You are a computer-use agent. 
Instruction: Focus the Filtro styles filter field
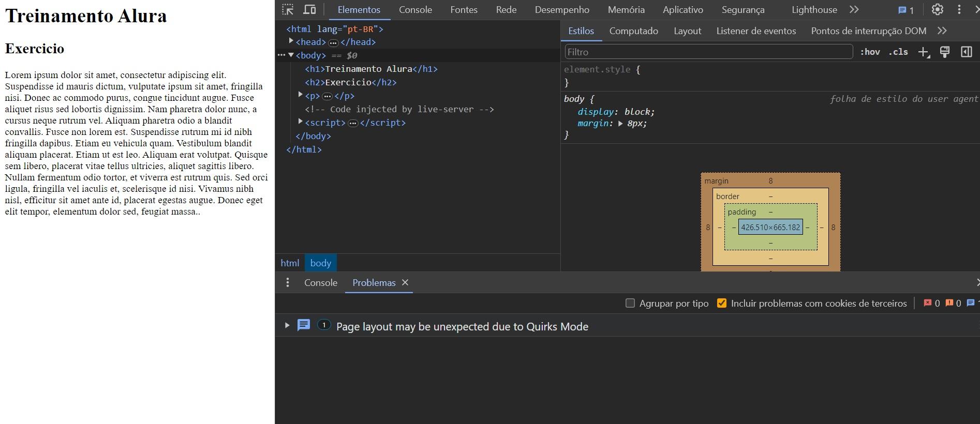[709, 52]
